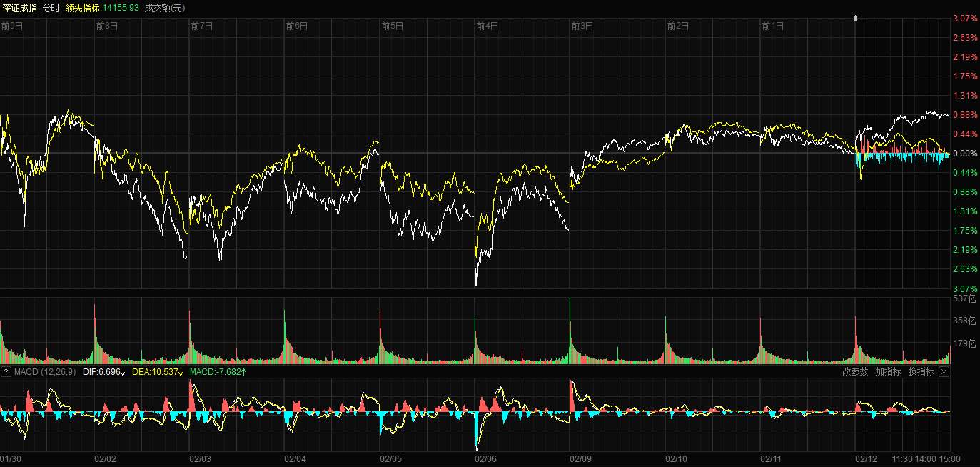Click the 成交额(元) label

click(165, 8)
